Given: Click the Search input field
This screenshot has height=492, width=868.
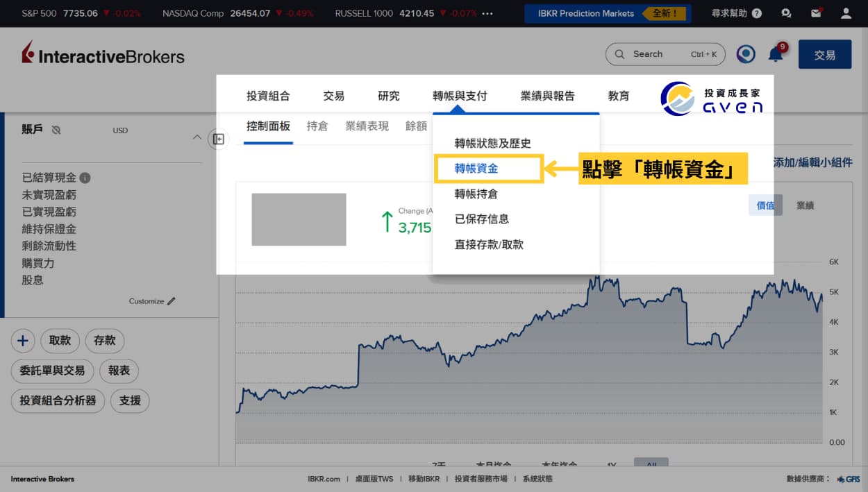Looking at the screenshot, I should tap(665, 54).
